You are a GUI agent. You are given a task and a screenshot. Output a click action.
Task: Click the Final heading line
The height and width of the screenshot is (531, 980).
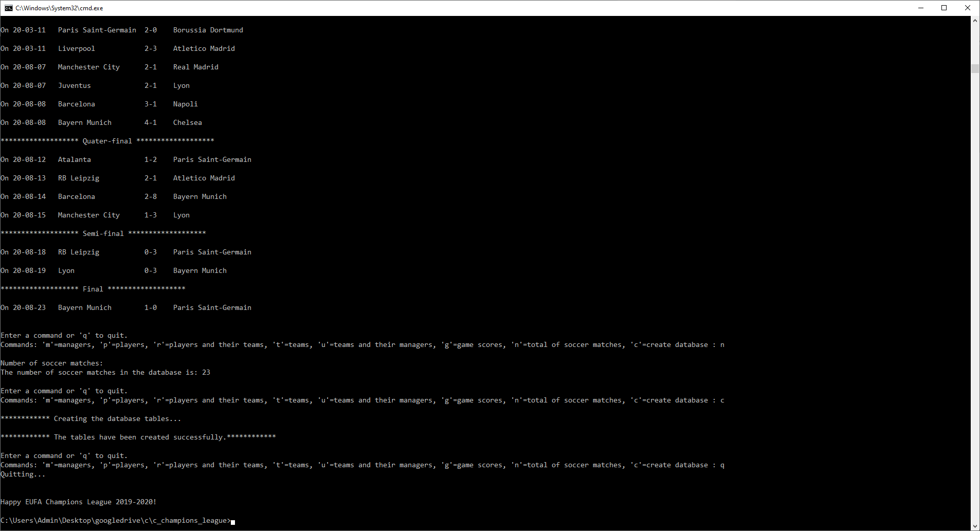coord(93,289)
